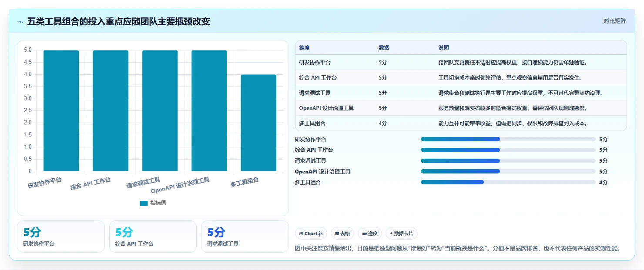Toggle the 指标值 legend color box
Viewport: 644px width, 270px height.
tap(144, 203)
